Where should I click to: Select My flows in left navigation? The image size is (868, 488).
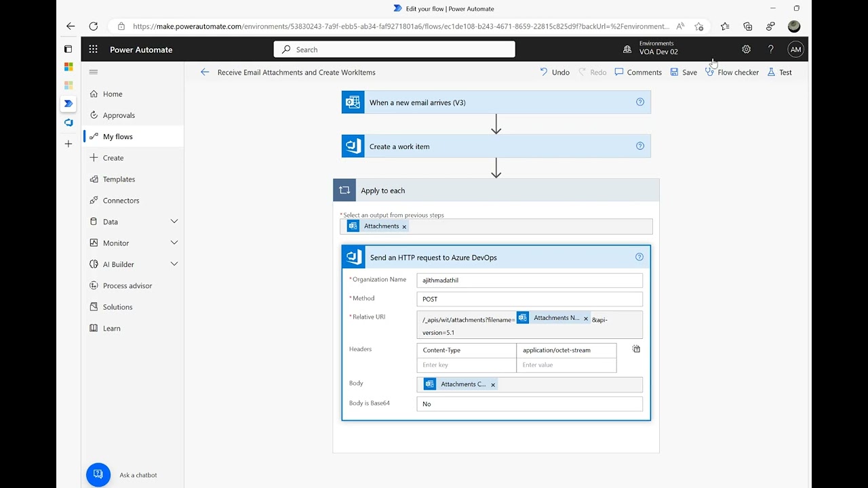point(134,136)
